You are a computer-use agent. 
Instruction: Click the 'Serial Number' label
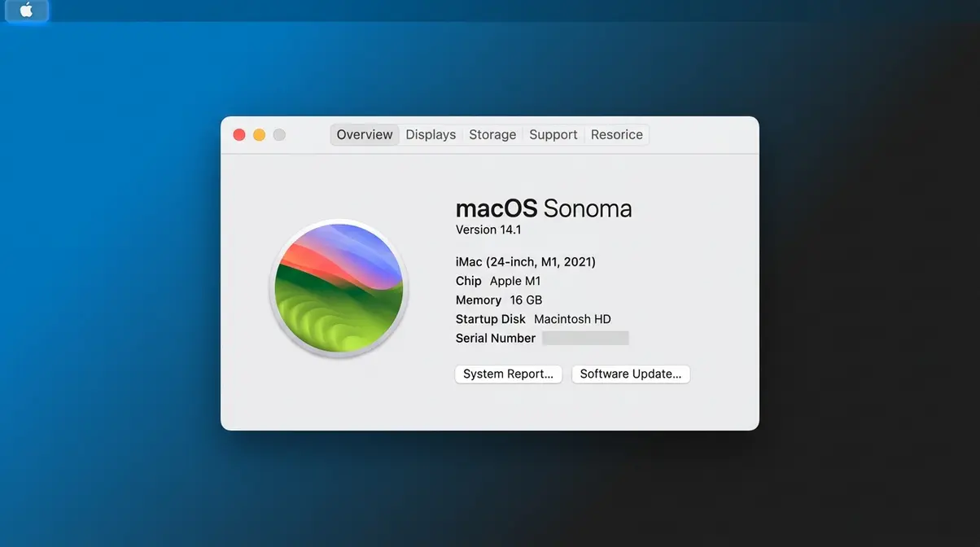point(496,338)
